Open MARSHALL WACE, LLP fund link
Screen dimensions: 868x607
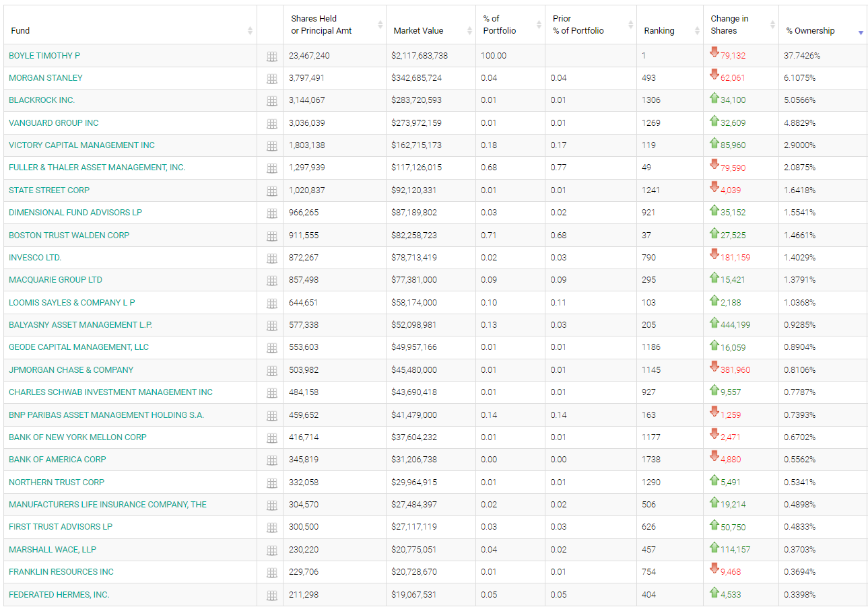(x=53, y=549)
